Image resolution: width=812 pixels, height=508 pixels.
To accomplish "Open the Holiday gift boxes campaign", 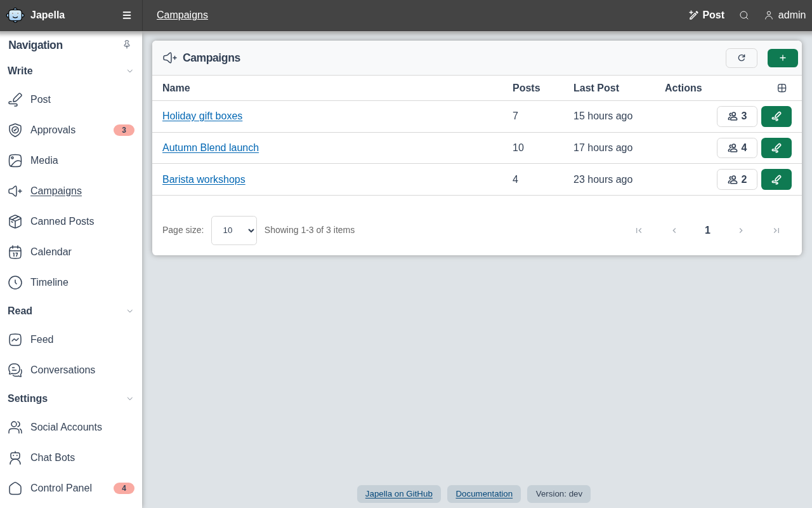I will (202, 116).
